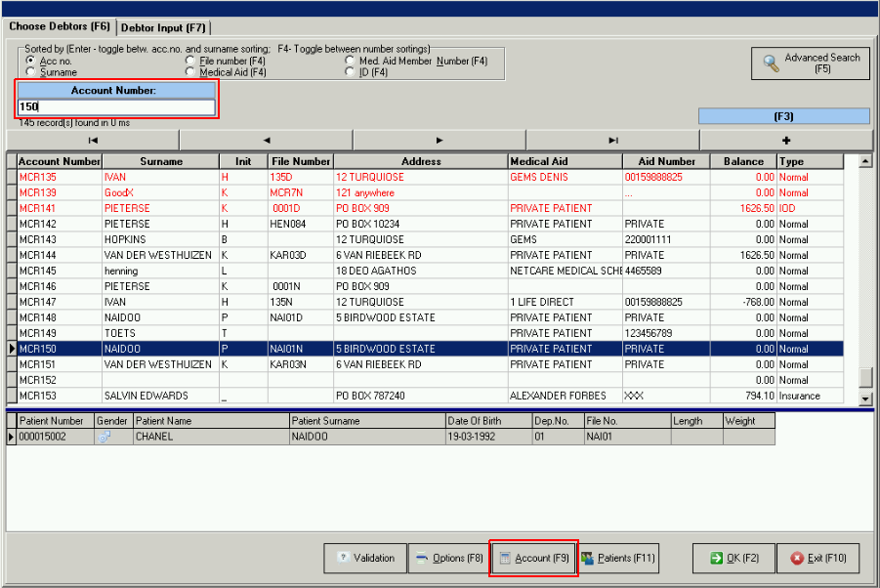Sort by Medical Aid (F4) option
The width and height of the screenshot is (880, 588).
(190, 72)
